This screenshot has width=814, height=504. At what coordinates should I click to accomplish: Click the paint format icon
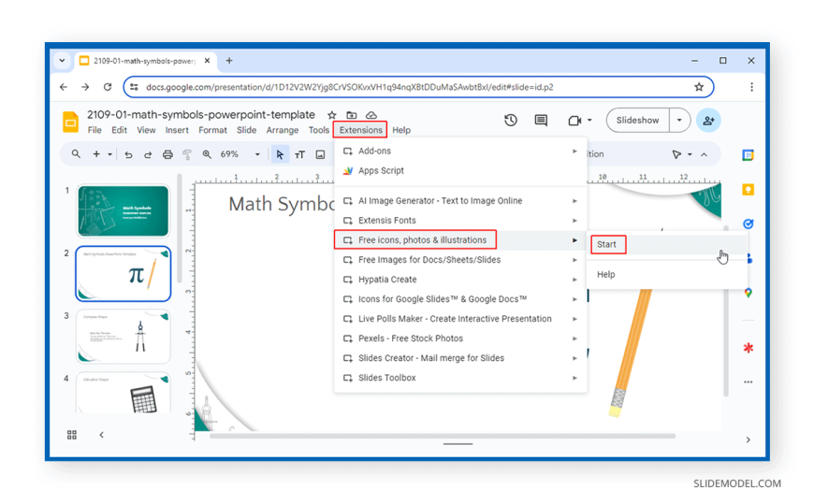(187, 154)
